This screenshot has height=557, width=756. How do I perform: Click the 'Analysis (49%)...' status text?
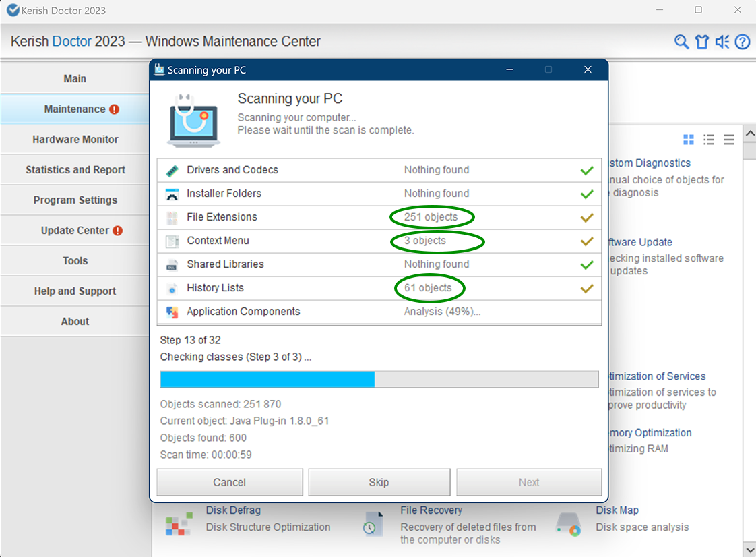pos(442,312)
